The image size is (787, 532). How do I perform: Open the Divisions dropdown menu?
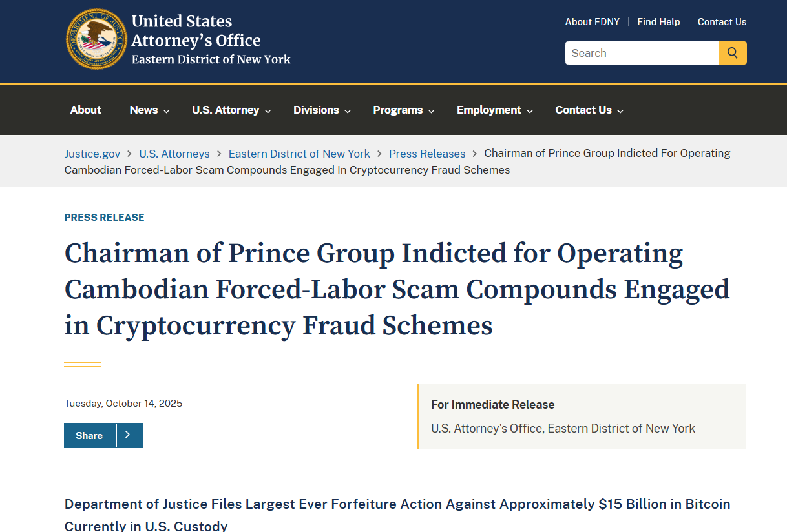[322, 110]
